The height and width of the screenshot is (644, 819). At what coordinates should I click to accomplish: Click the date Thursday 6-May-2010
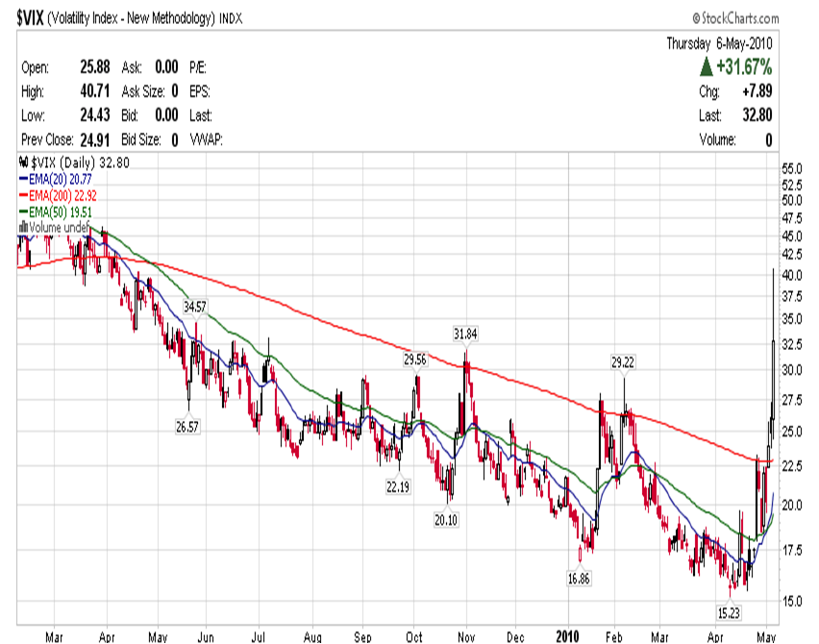719,43
